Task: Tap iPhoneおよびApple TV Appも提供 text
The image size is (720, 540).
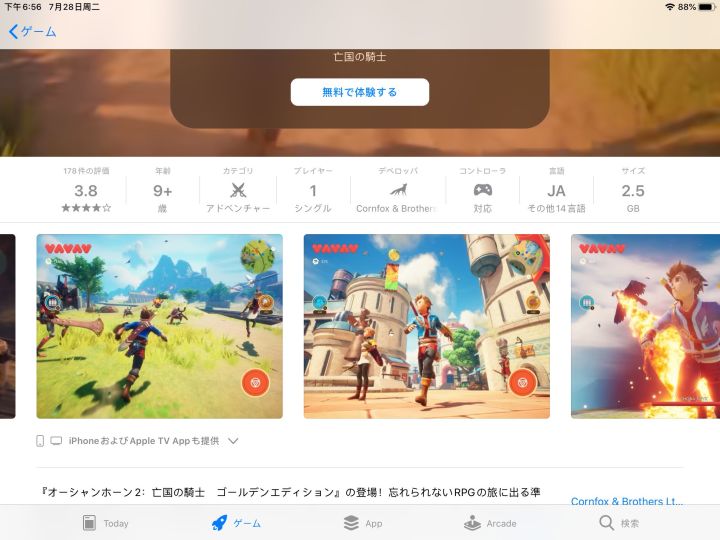Action: 144,441
